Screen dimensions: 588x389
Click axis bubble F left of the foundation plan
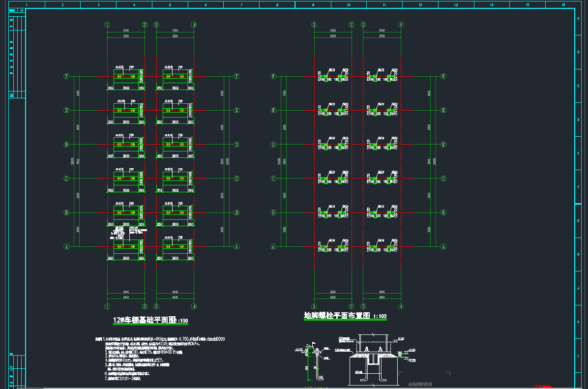click(66, 76)
